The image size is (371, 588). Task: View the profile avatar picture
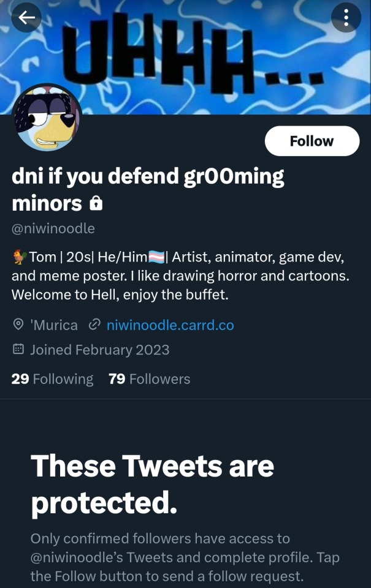(47, 118)
